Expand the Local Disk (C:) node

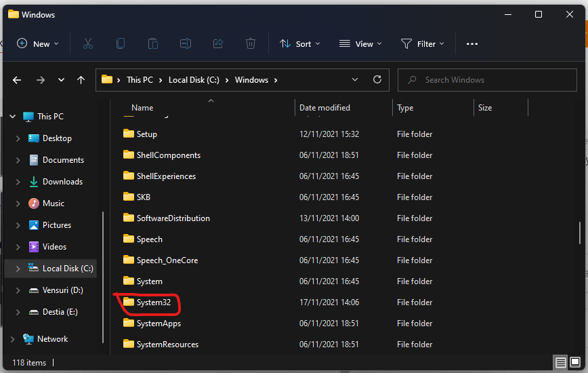(x=18, y=269)
